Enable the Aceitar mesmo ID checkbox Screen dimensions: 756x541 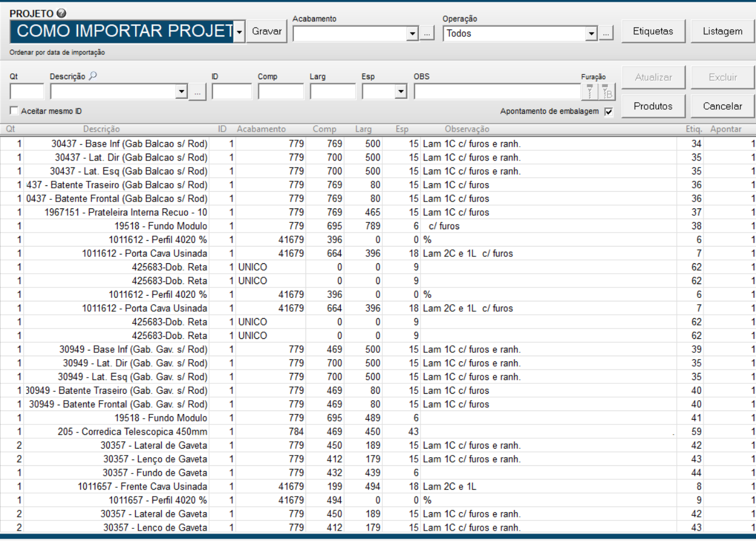tap(14, 111)
